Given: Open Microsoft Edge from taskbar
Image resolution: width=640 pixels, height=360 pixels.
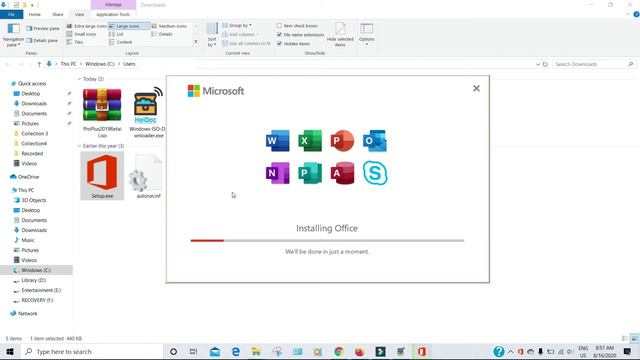Looking at the screenshot, I should (x=236, y=351).
